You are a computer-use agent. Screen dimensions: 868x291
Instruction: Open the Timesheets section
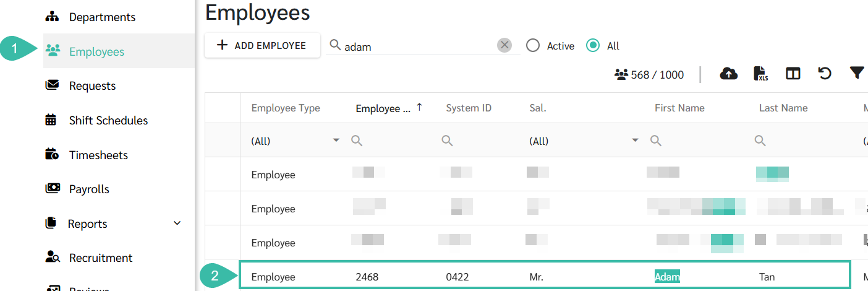point(98,155)
